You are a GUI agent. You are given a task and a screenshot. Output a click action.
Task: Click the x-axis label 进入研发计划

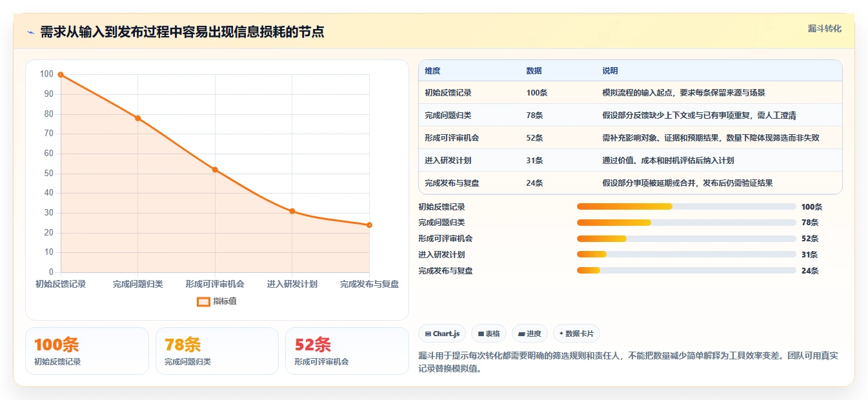292,284
